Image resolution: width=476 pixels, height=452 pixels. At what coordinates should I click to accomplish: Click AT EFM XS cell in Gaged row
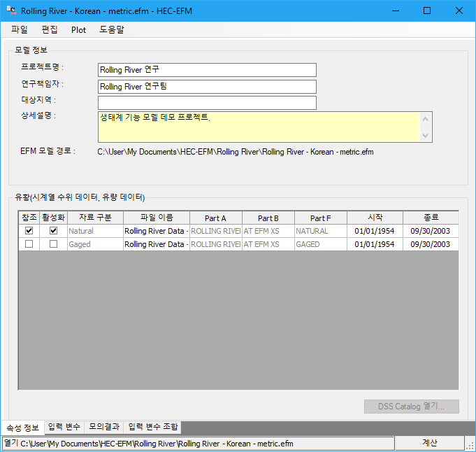[268, 244]
